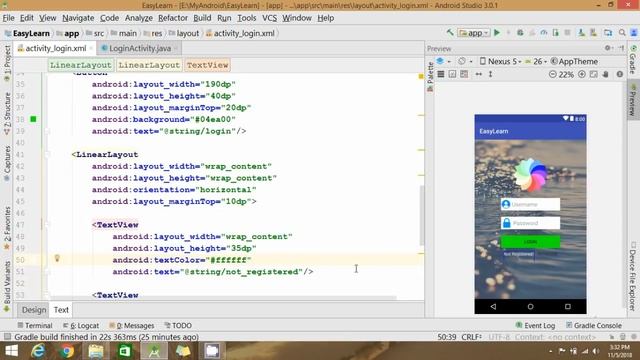Click the horizontal expand arrows icon
This screenshot has height=360, width=640.
pyautogui.click(x=479, y=74)
